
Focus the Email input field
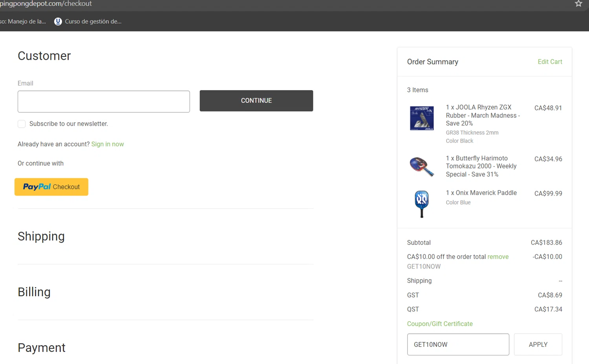[104, 102]
